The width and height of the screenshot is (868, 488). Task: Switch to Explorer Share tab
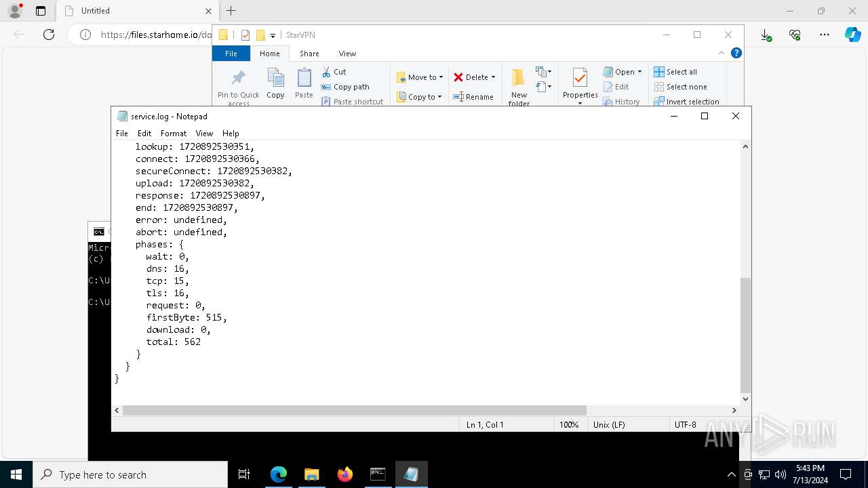[309, 54]
